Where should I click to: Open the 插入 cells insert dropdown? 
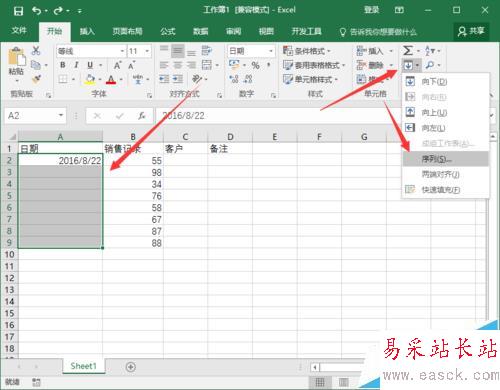(374, 51)
